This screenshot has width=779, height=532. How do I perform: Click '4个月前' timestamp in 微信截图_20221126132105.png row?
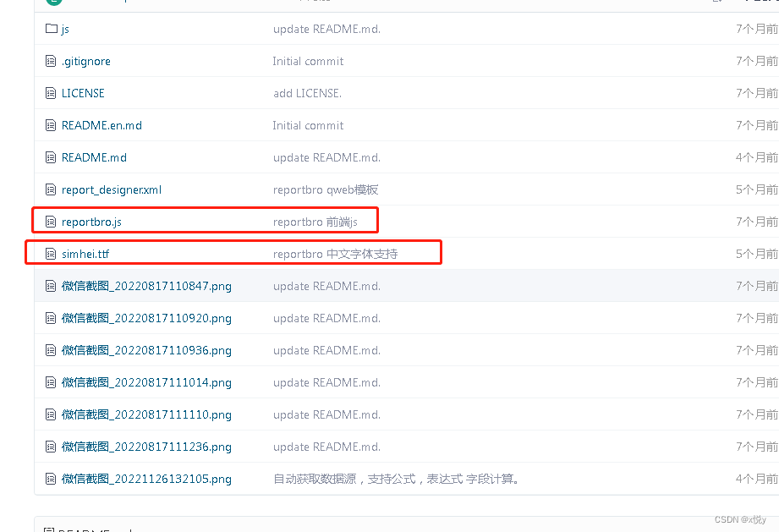click(x=757, y=479)
